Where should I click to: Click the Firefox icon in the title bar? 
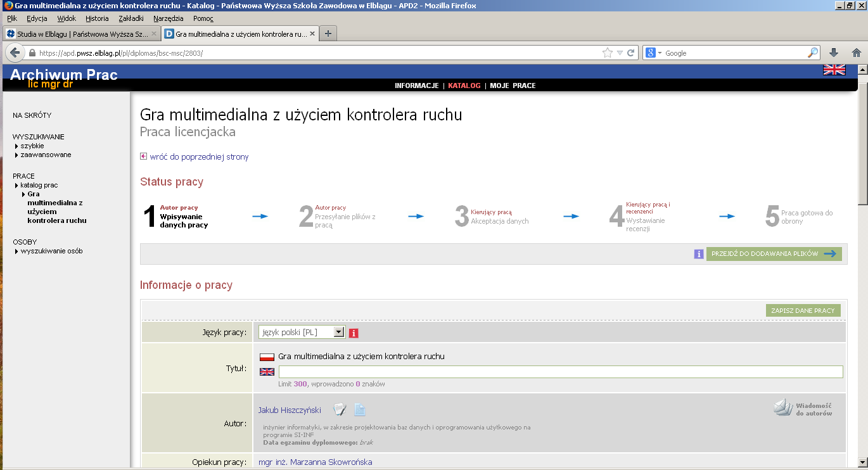[8, 6]
